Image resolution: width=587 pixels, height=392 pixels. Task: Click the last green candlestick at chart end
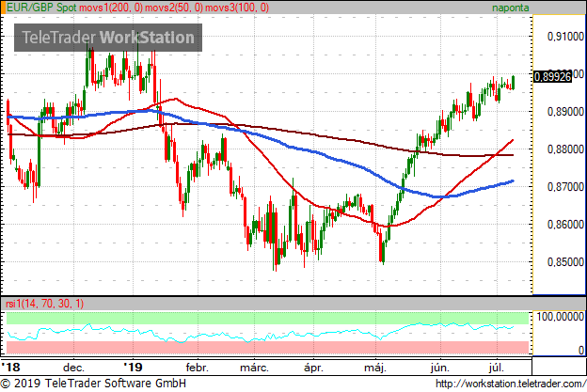click(513, 83)
